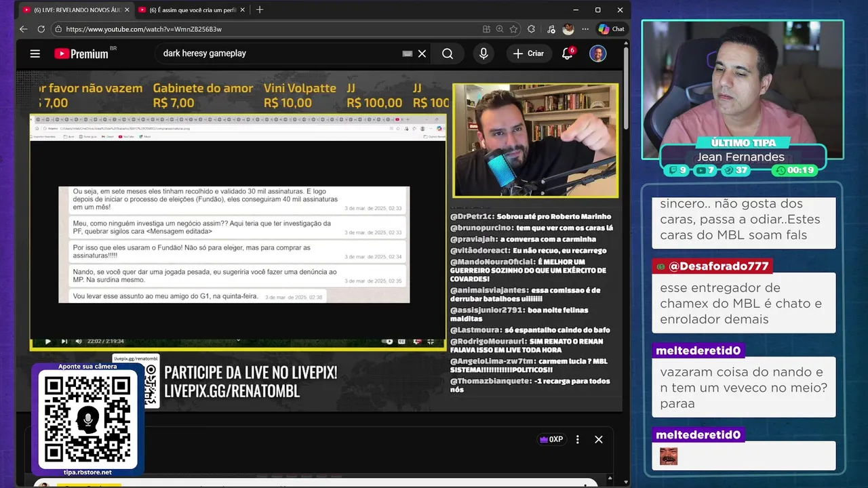Go back with the browser back arrow

click(x=23, y=29)
